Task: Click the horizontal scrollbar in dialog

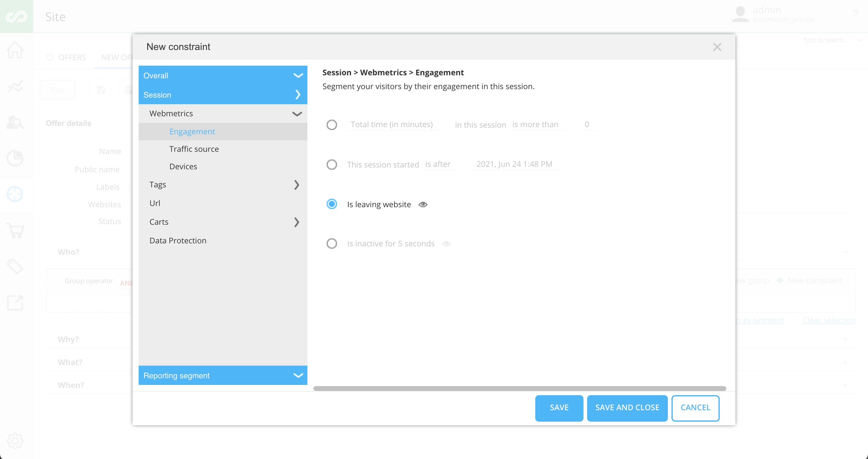Action: coord(519,388)
